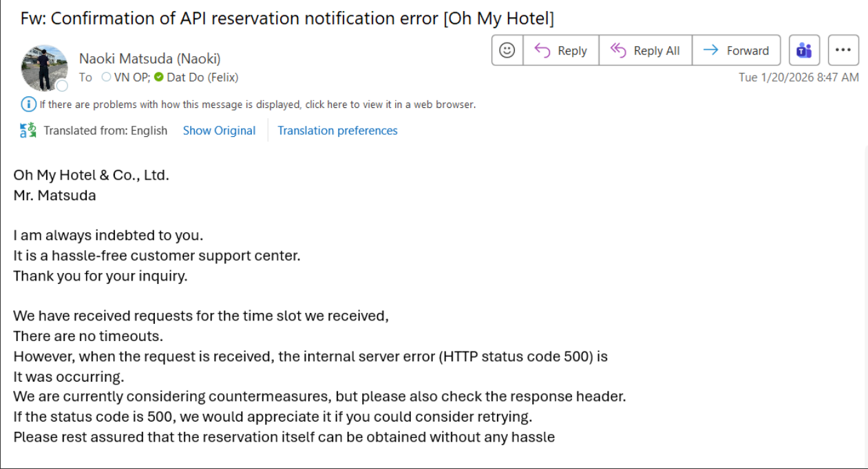Open the more actions ellipsis menu
Image resolution: width=868 pixels, height=469 pixels.
[843, 50]
